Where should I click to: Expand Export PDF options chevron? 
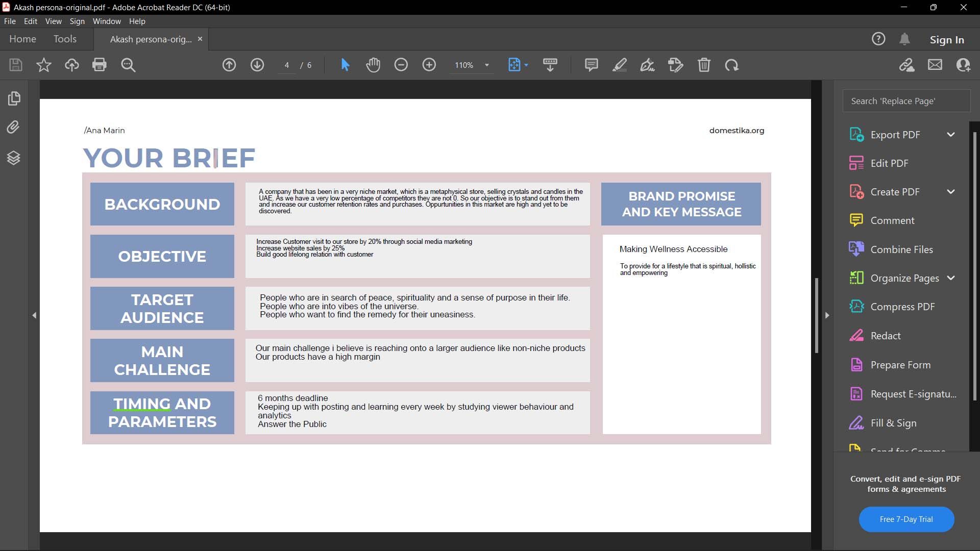coord(951,135)
